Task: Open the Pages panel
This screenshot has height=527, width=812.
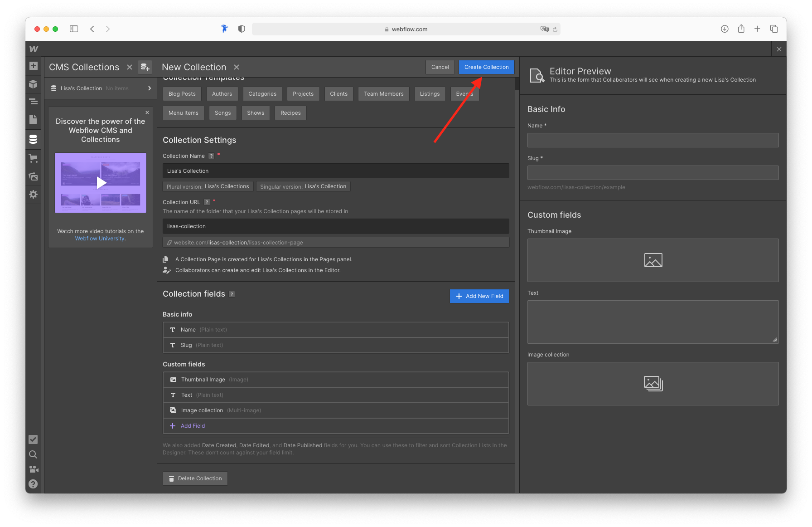Action: click(33, 119)
